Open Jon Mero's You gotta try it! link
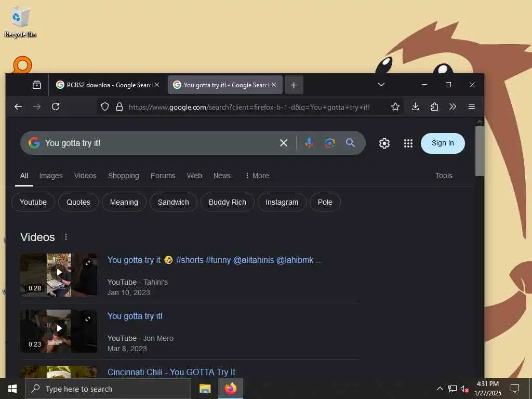Viewport: 532px width, 399px height. click(135, 316)
